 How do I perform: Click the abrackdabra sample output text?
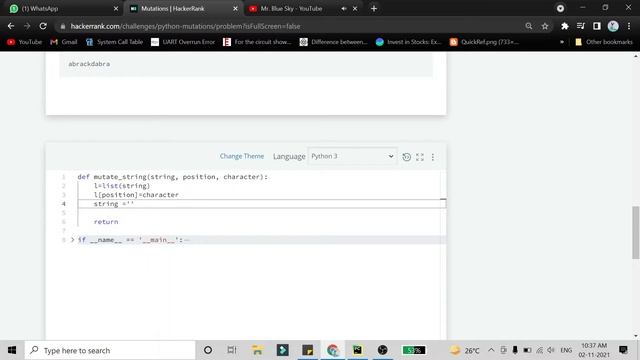point(89,64)
